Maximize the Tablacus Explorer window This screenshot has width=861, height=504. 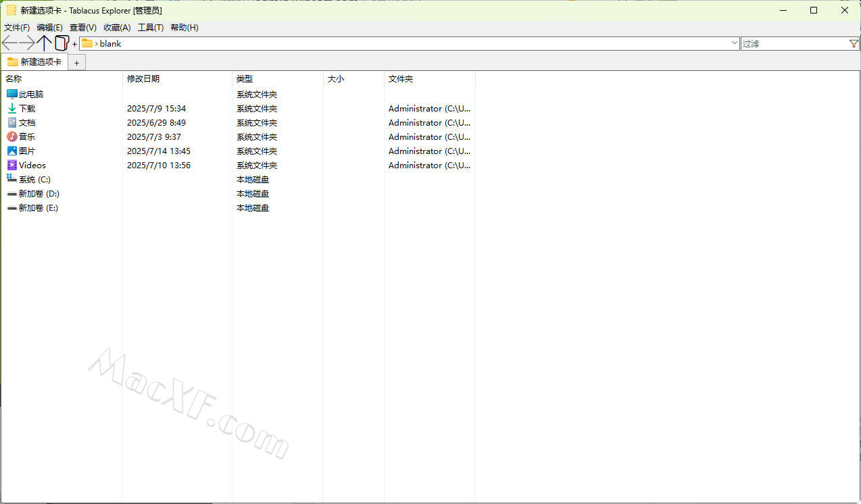814,10
